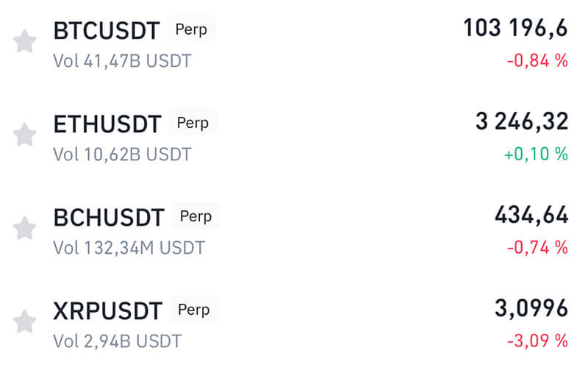588x367 pixels.
Task: Open the BTCUSDT trading pair
Action: (x=107, y=31)
